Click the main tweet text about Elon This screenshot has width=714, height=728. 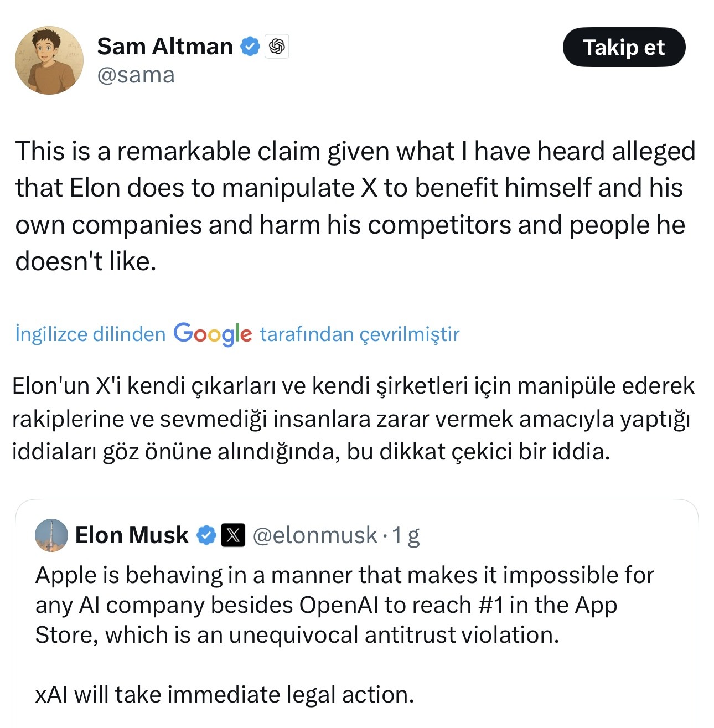click(x=354, y=206)
